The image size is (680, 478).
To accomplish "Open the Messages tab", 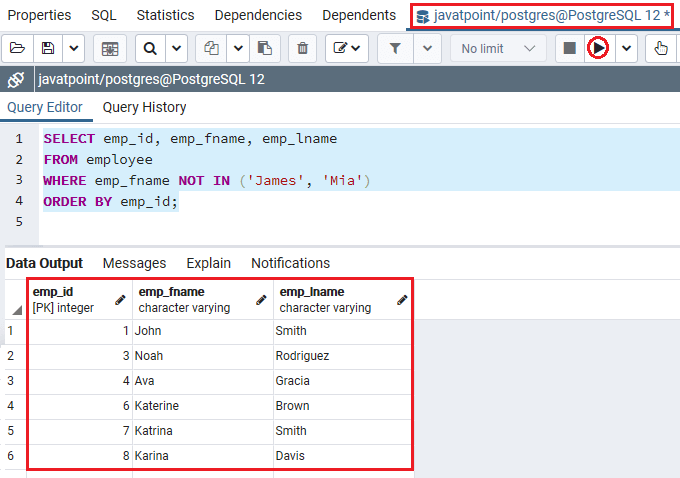I will pos(134,263).
